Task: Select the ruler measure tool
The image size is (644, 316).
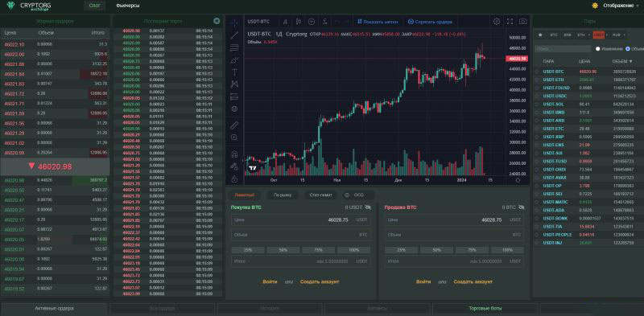Action: pyautogui.click(x=234, y=125)
